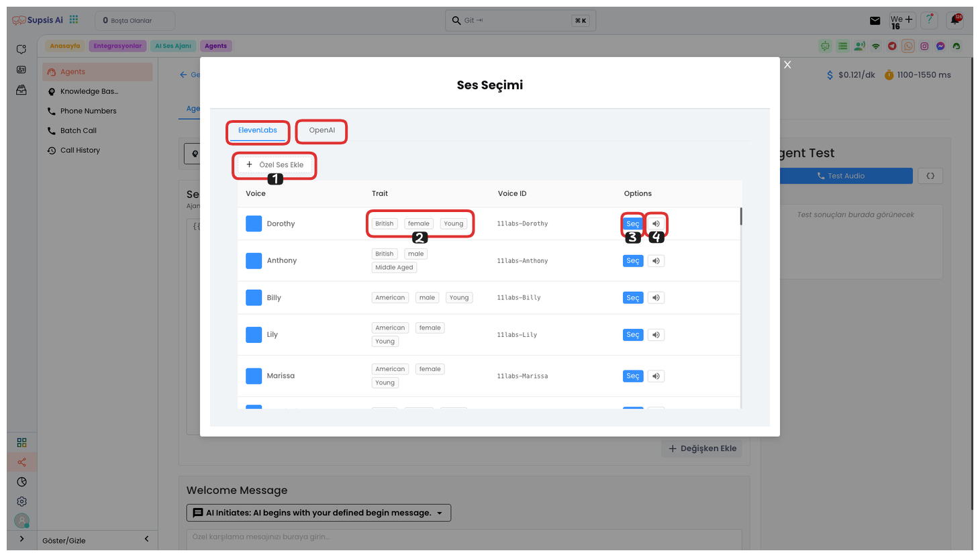Viewport: 980px width, 557px height.
Task: Open the Telegram channel icon
Action: 892,46
